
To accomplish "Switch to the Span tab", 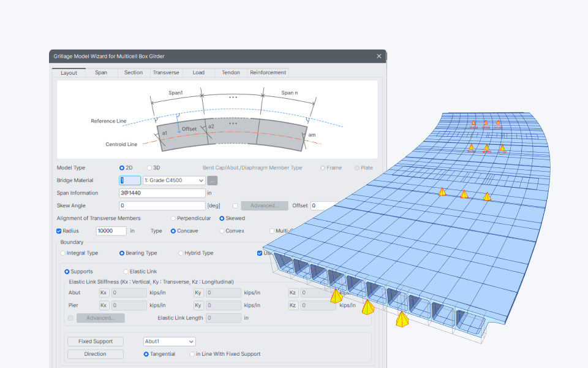I will pyautogui.click(x=101, y=72).
